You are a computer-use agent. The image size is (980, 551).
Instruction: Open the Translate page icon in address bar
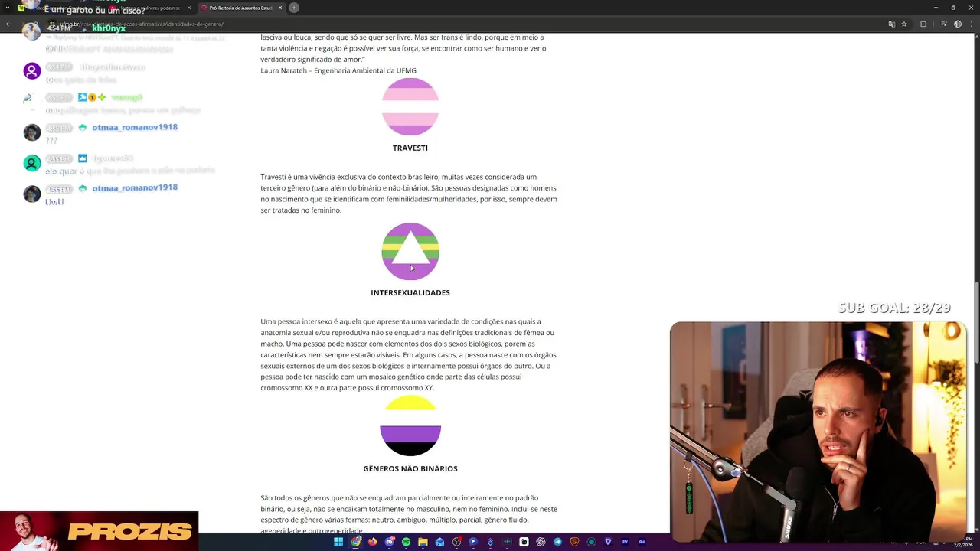pyautogui.click(x=891, y=24)
